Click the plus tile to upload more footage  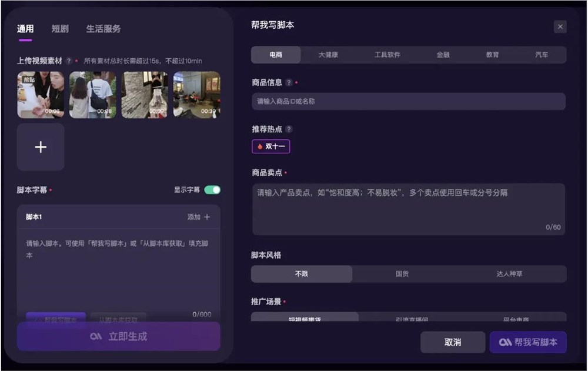[x=40, y=148]
